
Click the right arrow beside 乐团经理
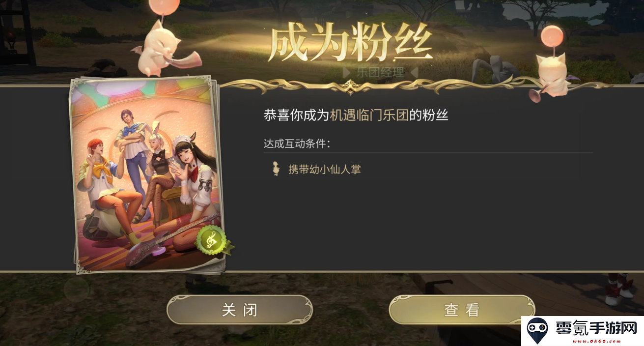pyautogui.click(x=414, y=73)
